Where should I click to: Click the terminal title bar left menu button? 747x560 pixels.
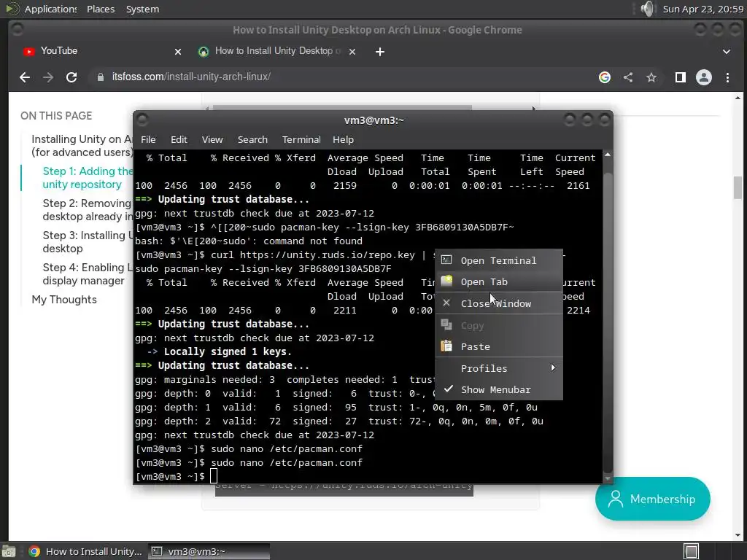(x=142, y=120)
